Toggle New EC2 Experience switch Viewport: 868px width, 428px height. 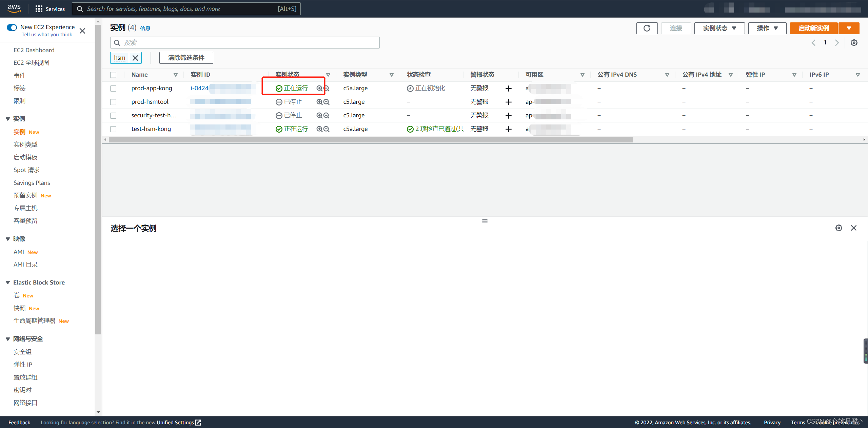tap(12, 27)
